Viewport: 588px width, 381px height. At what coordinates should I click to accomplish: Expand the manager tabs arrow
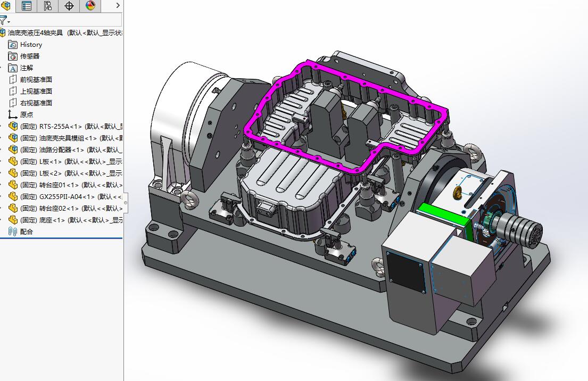[118, 6]
